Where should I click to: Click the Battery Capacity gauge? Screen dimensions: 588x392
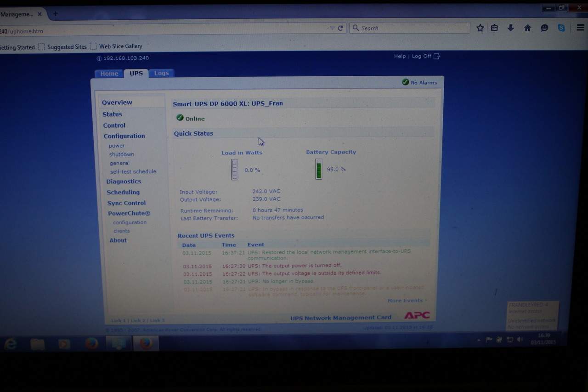click(318, 169)
